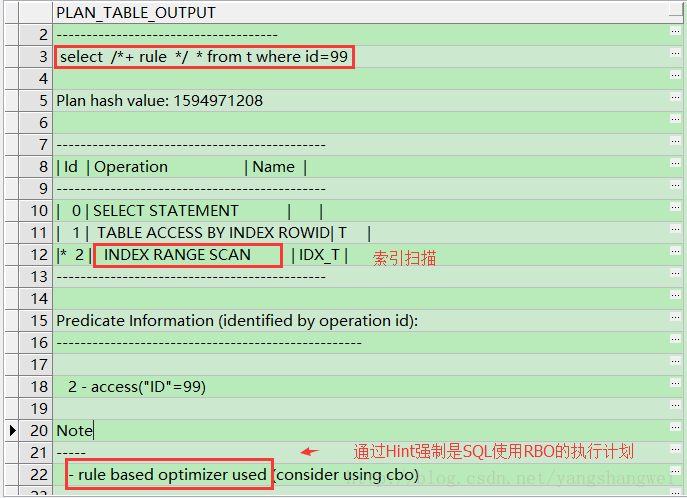Select the grid's top-left corner cell
The height and width of the screenshot is (498, 687).
pyautogui.click(x=26, y=13)
